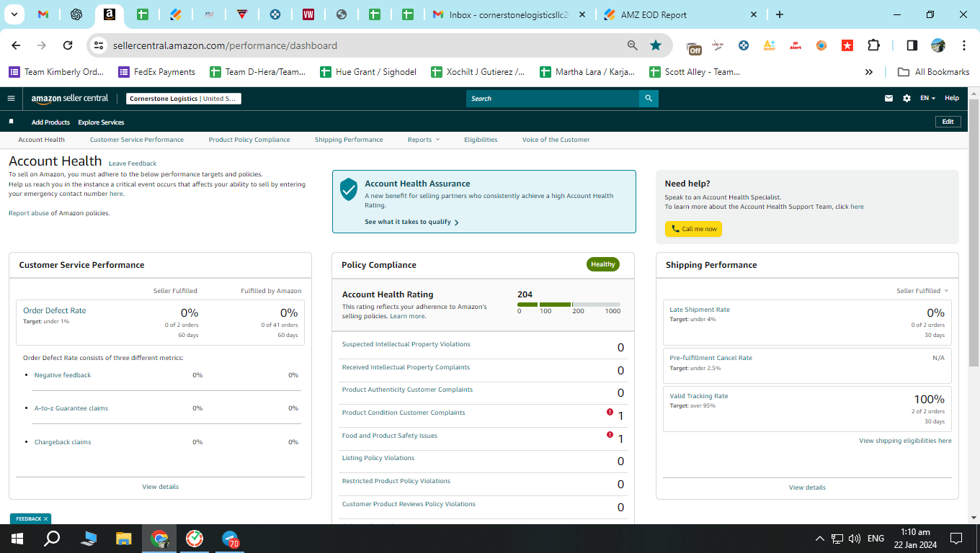Click See what it takes to qualify

[x=411, y=222]
